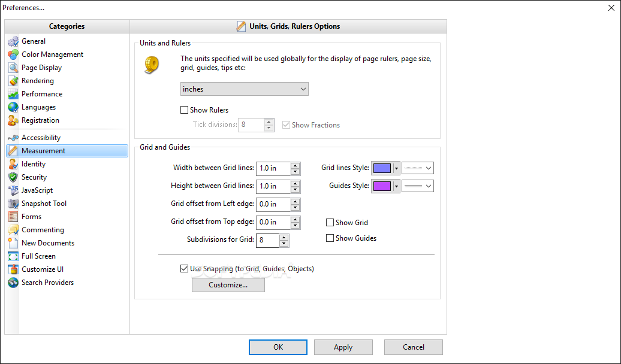This screenshot has height=364, width=621.
Task: Close the Preferences dialog window
Action: 611,8
